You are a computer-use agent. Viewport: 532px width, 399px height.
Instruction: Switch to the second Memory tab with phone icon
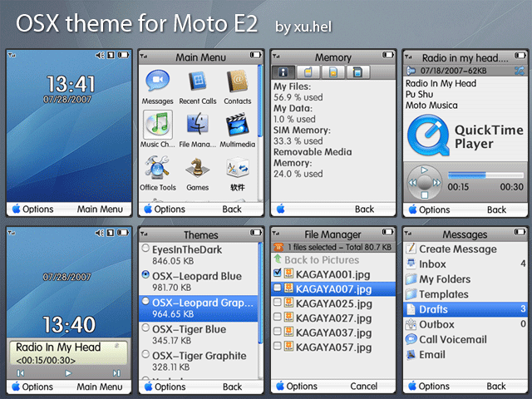(308, 72)
